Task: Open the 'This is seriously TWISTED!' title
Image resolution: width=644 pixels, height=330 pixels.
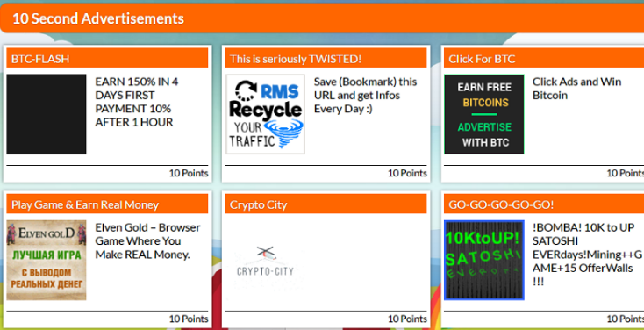Action: point(296,59)
